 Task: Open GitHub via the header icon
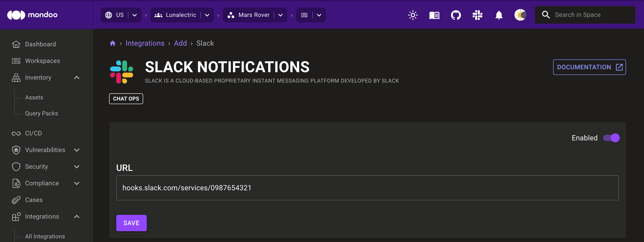click(456, 15)
